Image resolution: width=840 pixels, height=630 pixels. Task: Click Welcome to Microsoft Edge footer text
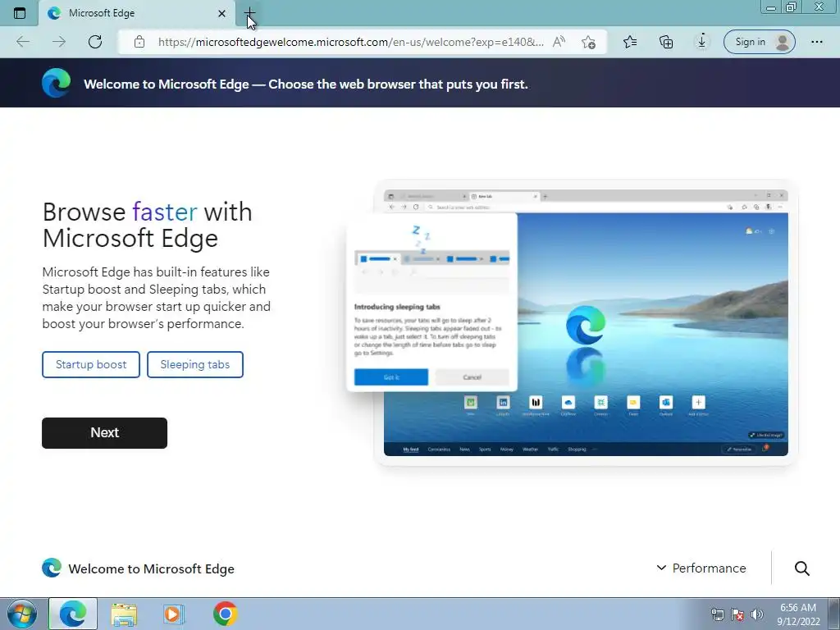point(152,569)
